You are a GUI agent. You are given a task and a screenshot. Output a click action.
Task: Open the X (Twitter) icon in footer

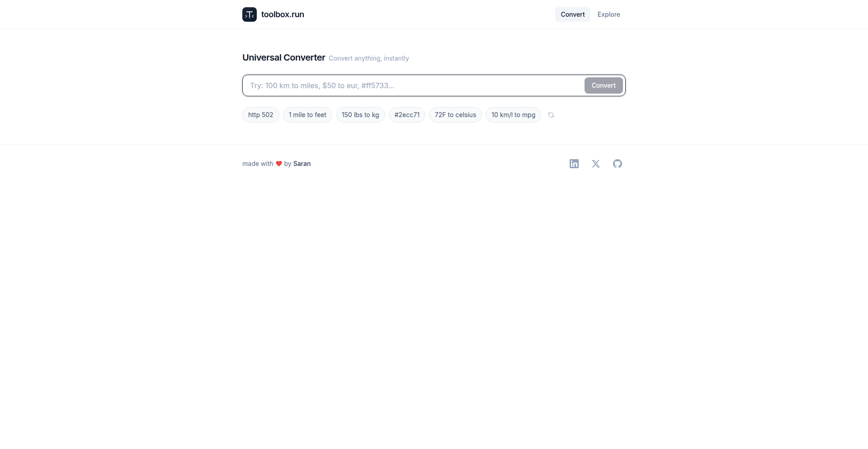pos(596,164)
